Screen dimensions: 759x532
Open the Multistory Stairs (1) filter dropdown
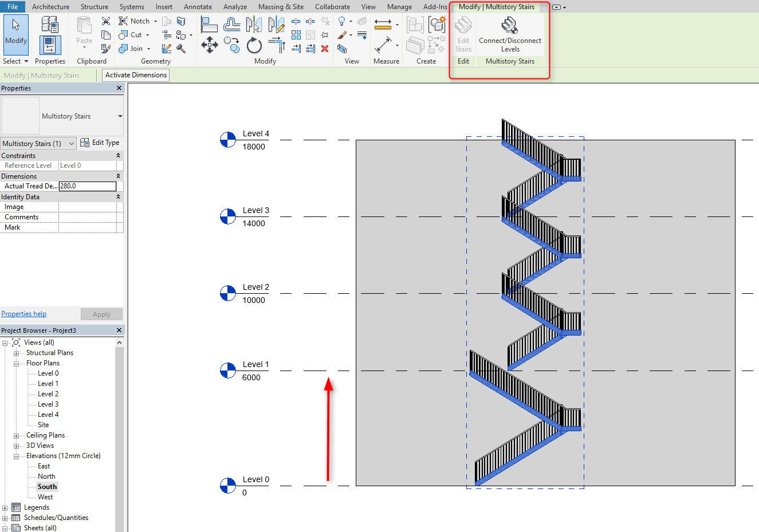click(x=38, y=144)
